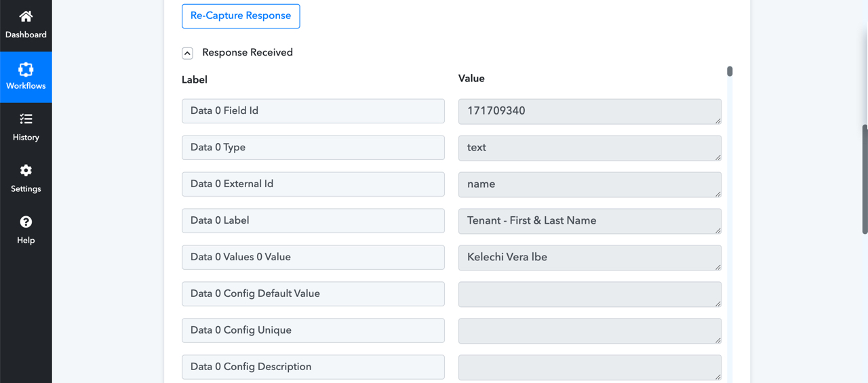
Task: Select the 171709340 value box
Action: coord(590,111)
